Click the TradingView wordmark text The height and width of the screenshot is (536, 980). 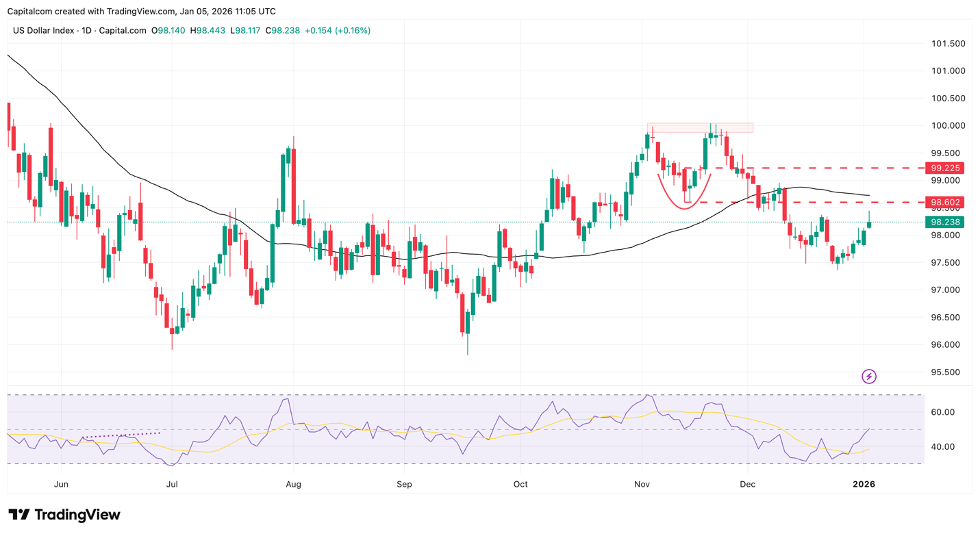point(77,515)
